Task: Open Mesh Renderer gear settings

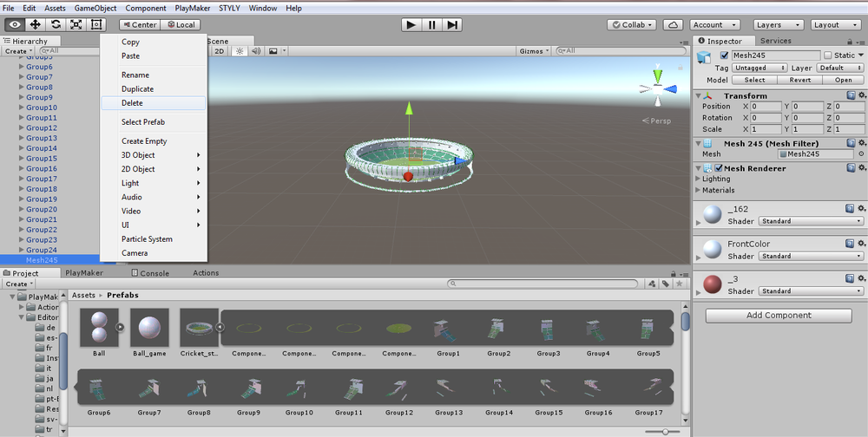Action: pos(861,168)
